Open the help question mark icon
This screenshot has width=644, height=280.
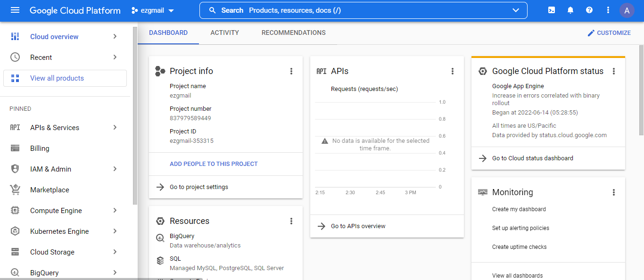(589, 10)
